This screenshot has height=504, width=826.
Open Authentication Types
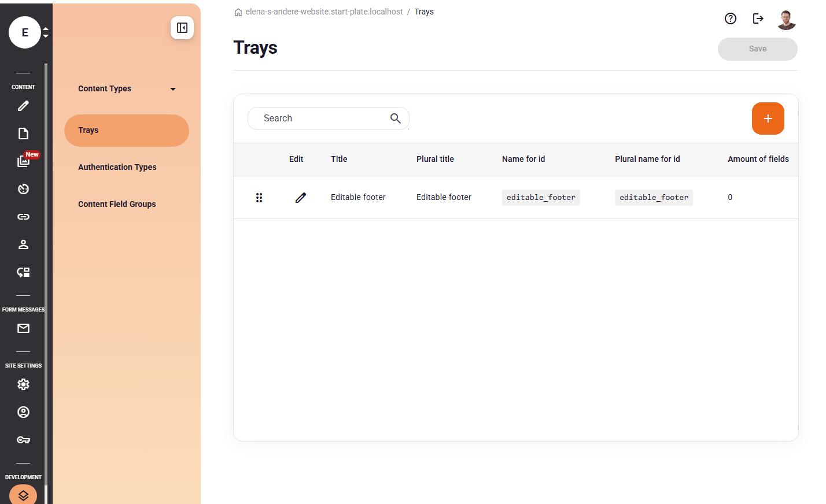(117, 168)
